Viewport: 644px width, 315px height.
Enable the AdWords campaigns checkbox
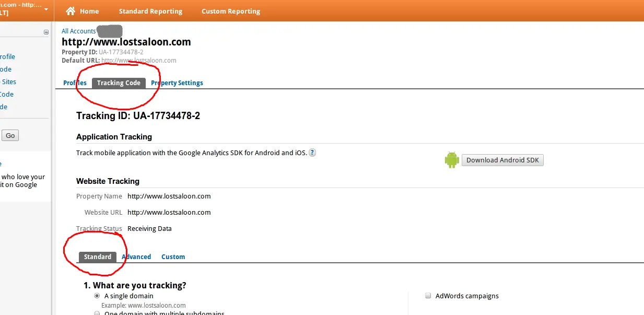point(428,296)
